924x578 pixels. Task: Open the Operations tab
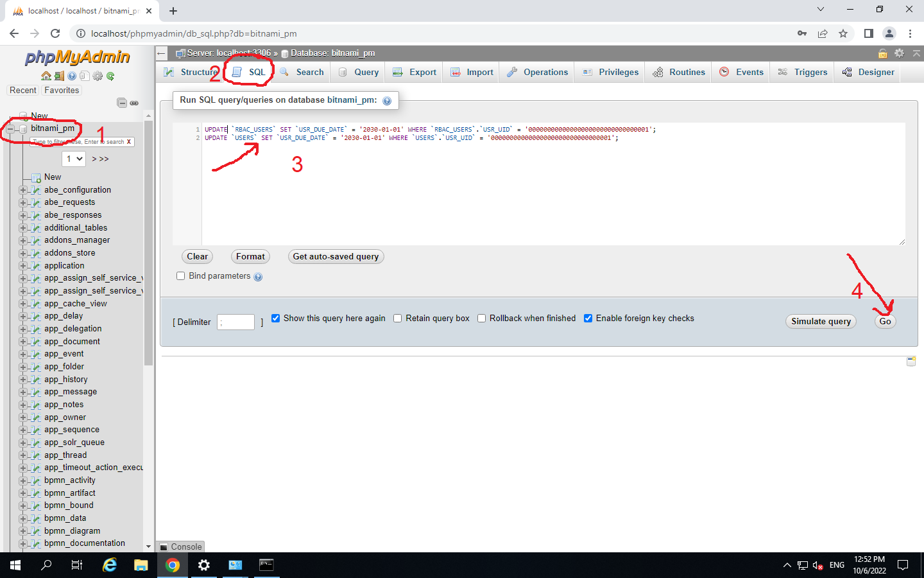[537, 73]
